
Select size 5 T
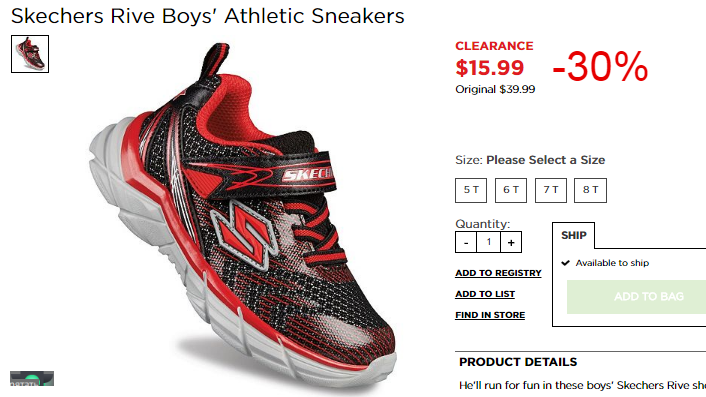click(x=471, y=190)
